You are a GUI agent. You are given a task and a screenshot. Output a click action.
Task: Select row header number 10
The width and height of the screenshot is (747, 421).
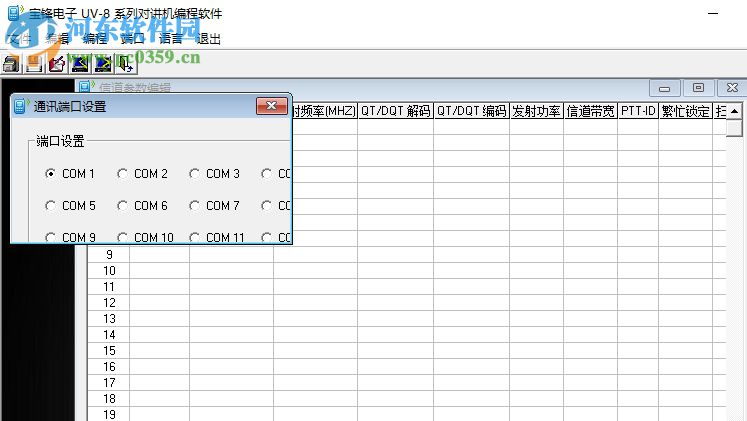tap(109, 271)
